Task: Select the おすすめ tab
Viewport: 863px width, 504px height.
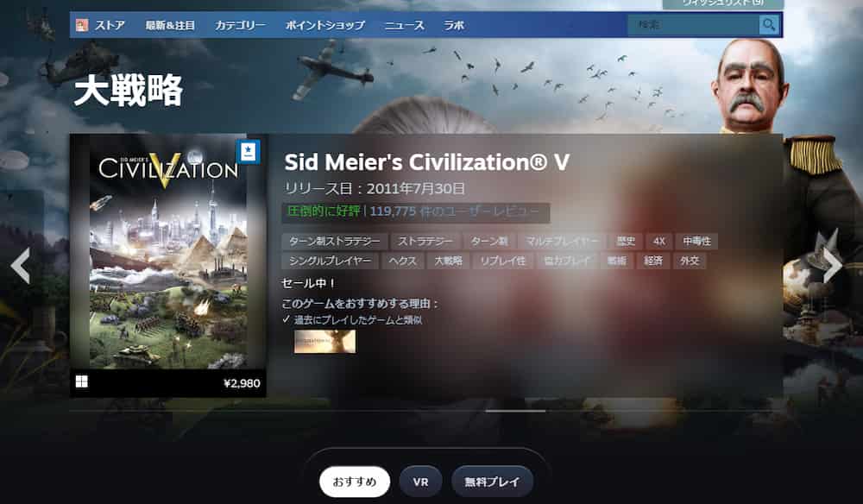Action: pos(355,482)
